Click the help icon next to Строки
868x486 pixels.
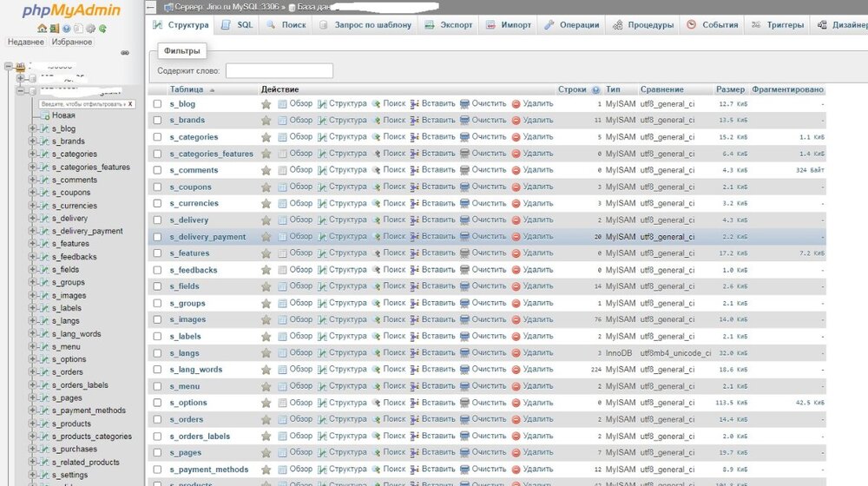[596, 89]
